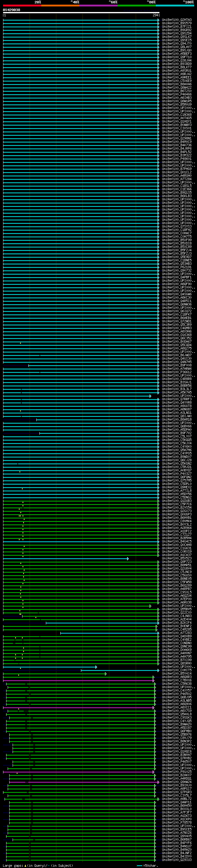Viewport: 197px width, 868px height.
Task: Select label UniRef100_Q01CL2
Action: pos(177,172)
